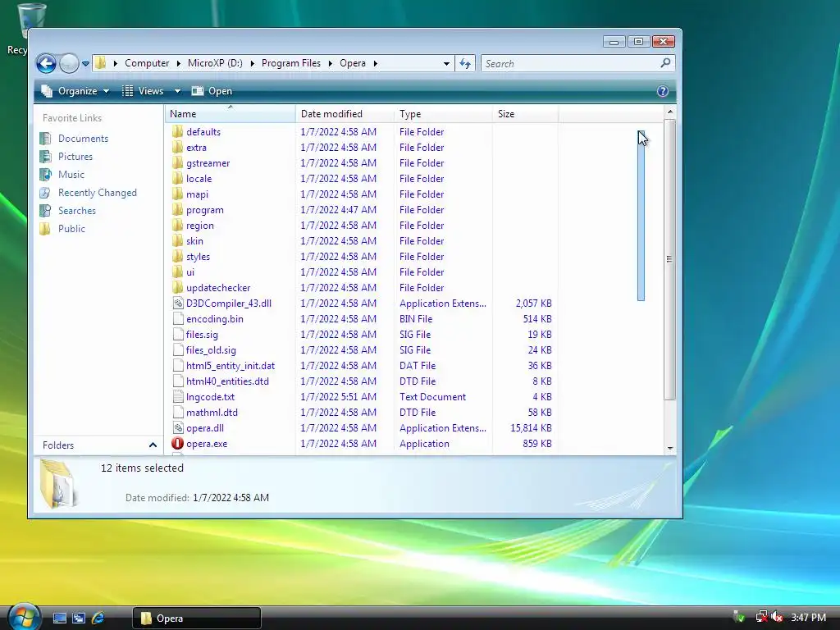Sort by Name column header
The height and width of the screenshot is (630, 840).
230,114
